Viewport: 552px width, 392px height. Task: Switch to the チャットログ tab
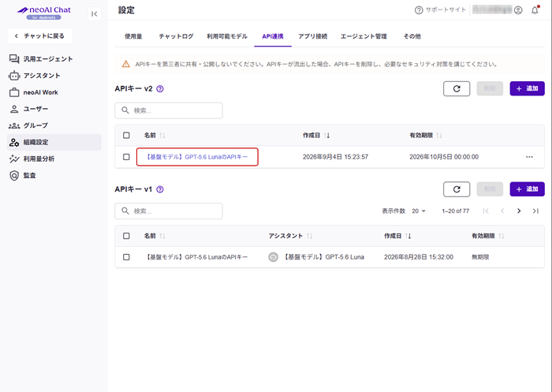[x=176, y=36]
